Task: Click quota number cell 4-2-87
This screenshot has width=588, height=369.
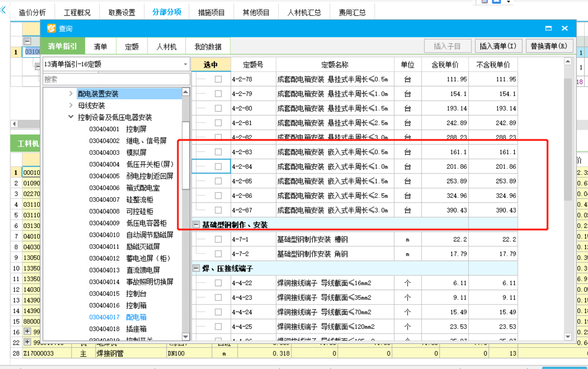Action: pos(253,210)
